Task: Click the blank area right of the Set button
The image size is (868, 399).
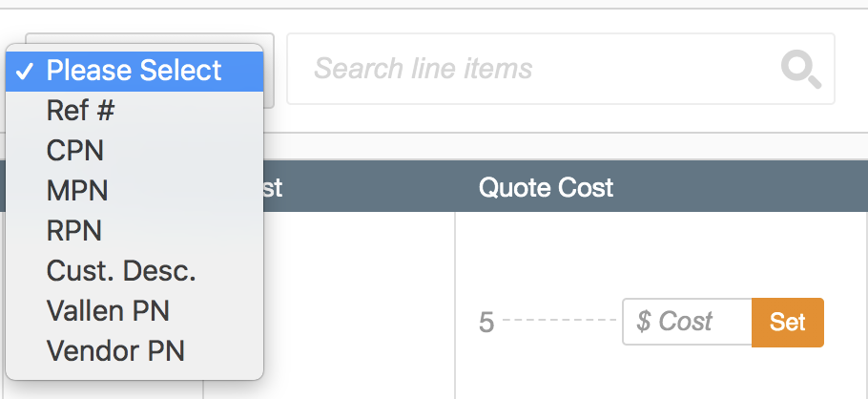Action: pyautogui.click(x=845, y=322)
